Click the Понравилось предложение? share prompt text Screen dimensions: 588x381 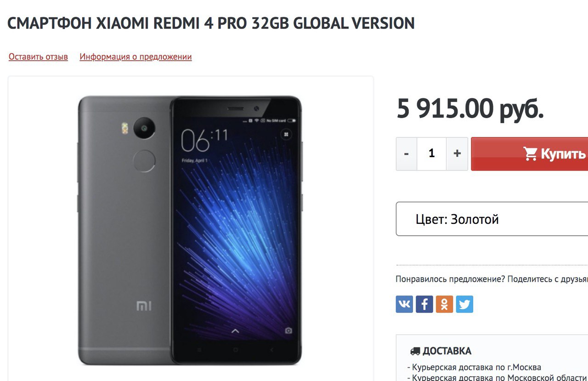492,279
